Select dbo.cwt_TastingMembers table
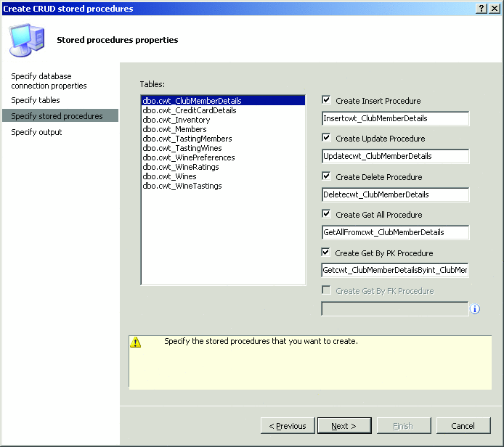The image size is (504, 447). point(223,139)
